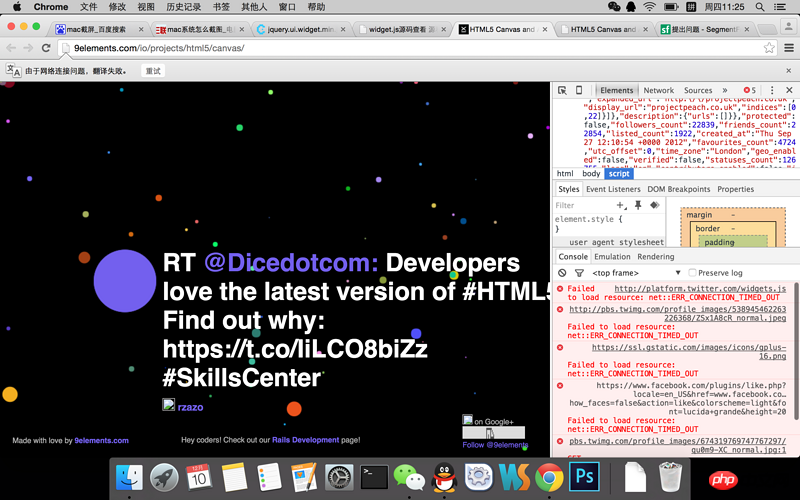Click the translate icon in infobar
The width and height of the screenshot is (800, 500).
[x=13, y=70]
